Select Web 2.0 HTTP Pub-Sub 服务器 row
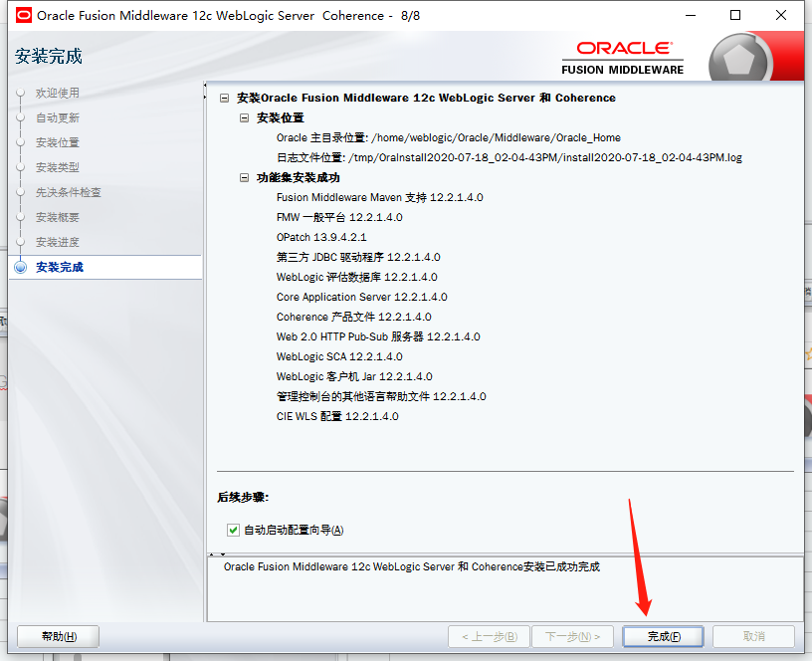The width and height of the screenshot is (812, 661). pyautogui.click(x=378, y=336)
